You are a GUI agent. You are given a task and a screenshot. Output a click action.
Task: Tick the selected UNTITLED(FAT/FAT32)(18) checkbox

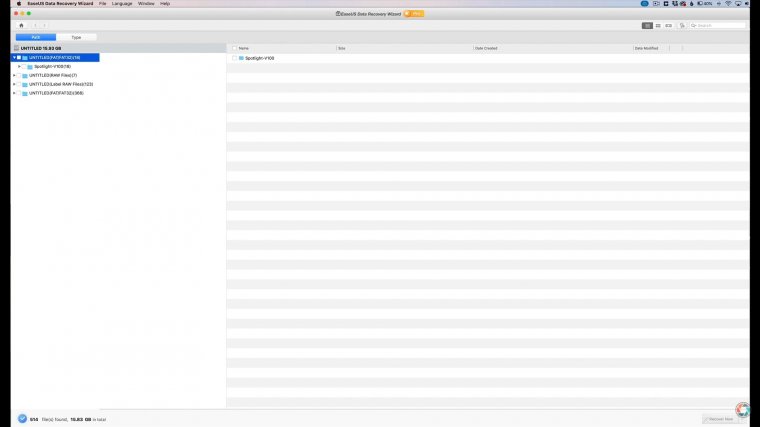coord(19,58)
